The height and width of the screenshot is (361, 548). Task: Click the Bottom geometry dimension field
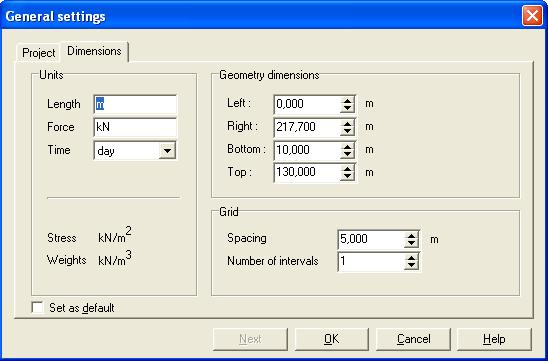pyautogui.click(x=307, y=150)
